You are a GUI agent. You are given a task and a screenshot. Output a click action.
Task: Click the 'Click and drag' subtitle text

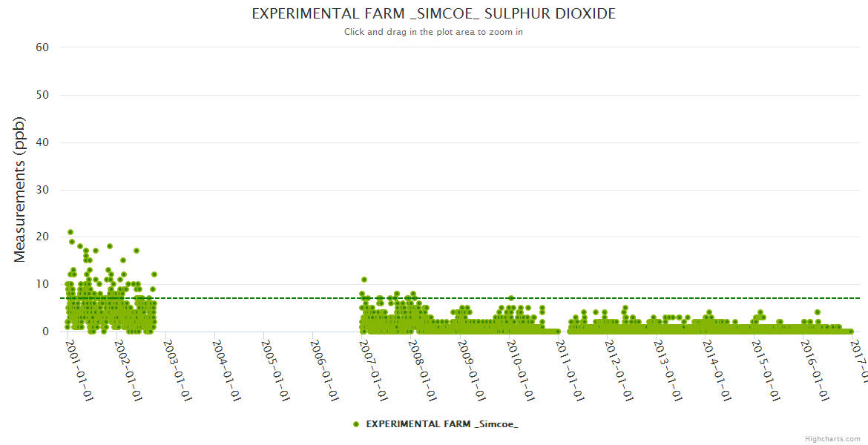pyautogui.click(x=433, y=32)
